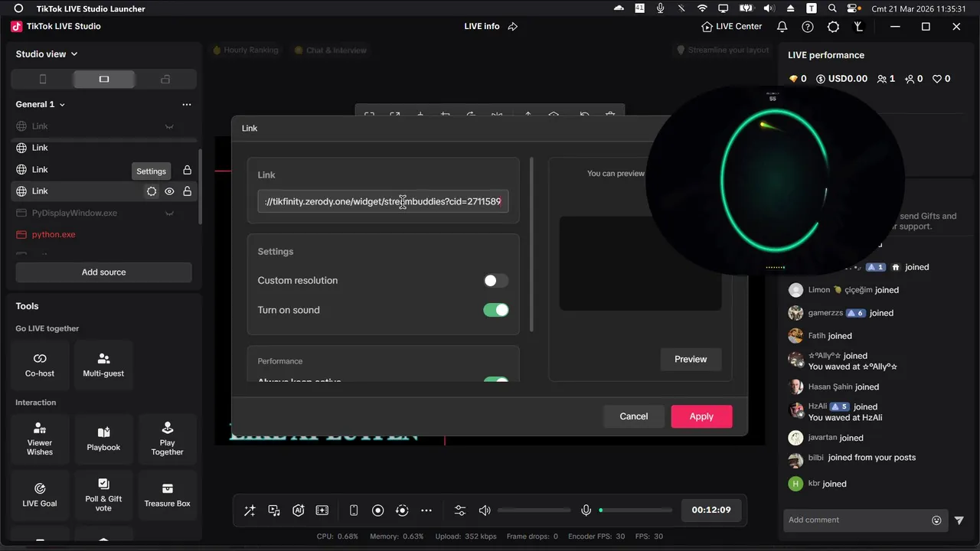
Task: Mute the speaker output
Action: [484, 510]
